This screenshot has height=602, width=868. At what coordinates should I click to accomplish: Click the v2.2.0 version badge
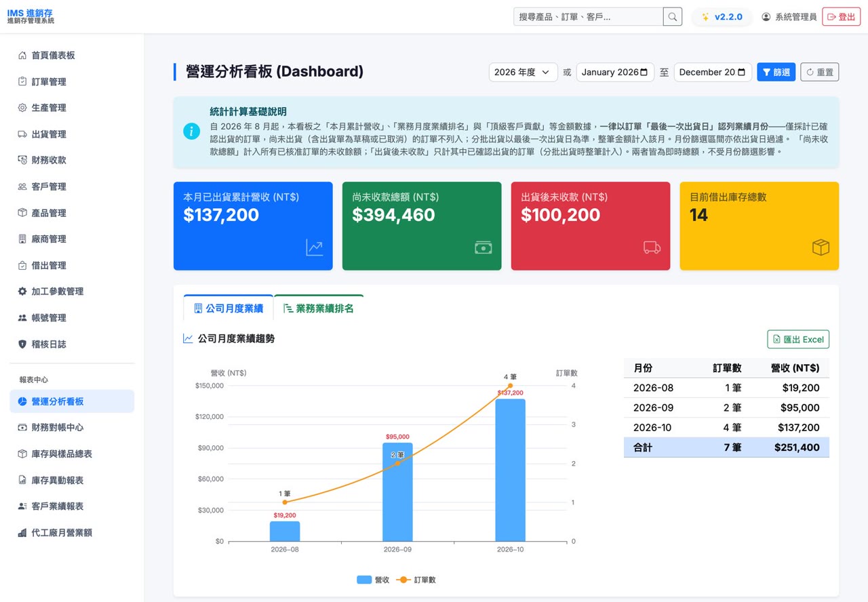[x=722, y=17]
